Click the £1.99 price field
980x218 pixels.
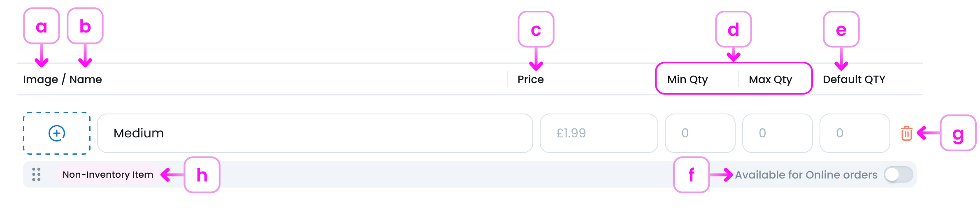(599, 133)
